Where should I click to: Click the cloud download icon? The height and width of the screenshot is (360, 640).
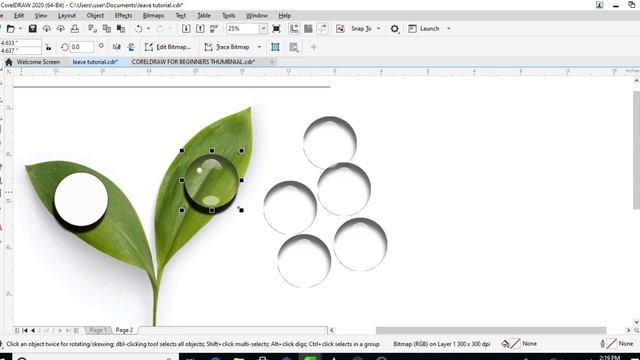(47, 29)
